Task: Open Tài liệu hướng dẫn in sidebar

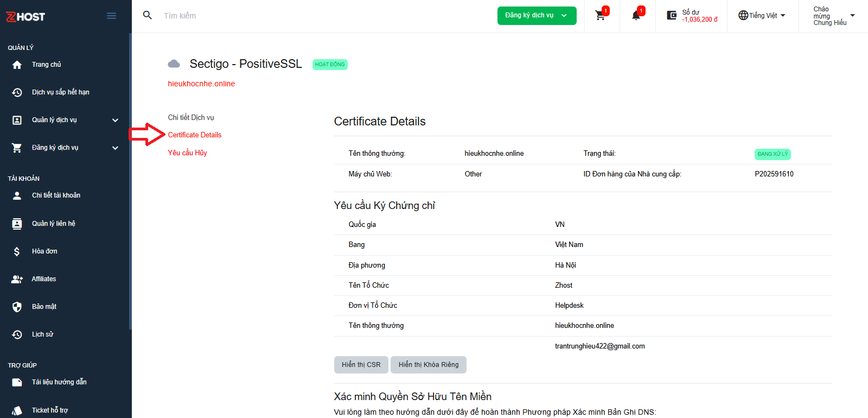Action: click(59, 382)
